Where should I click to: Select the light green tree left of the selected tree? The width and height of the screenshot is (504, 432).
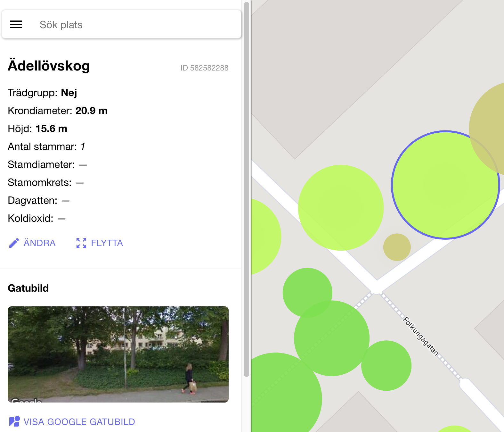341,208
